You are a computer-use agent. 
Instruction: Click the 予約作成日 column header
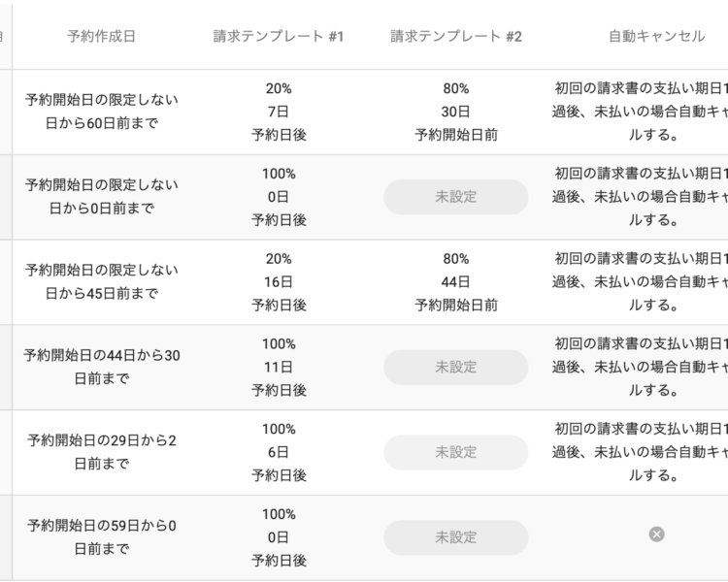101,36
